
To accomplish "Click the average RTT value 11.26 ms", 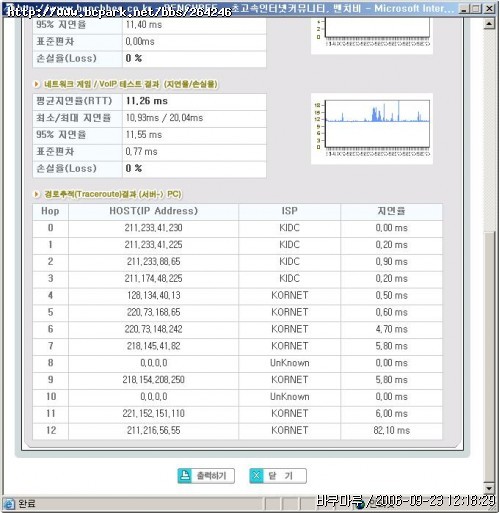I will point(147,101).
